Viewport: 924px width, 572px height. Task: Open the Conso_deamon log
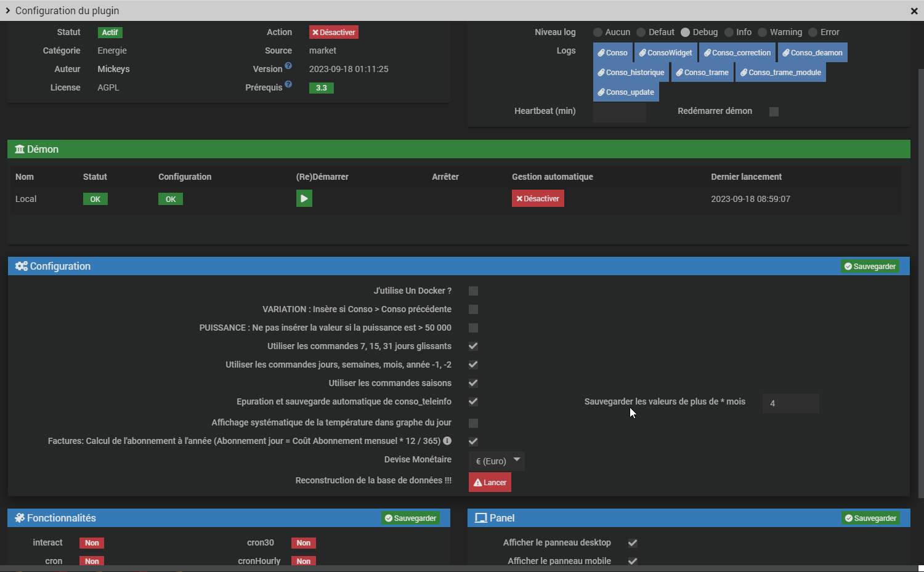tap(813, 53)
